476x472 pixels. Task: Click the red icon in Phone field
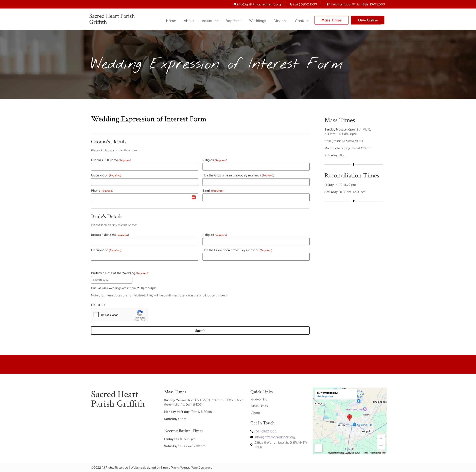(x=194, y=197)
